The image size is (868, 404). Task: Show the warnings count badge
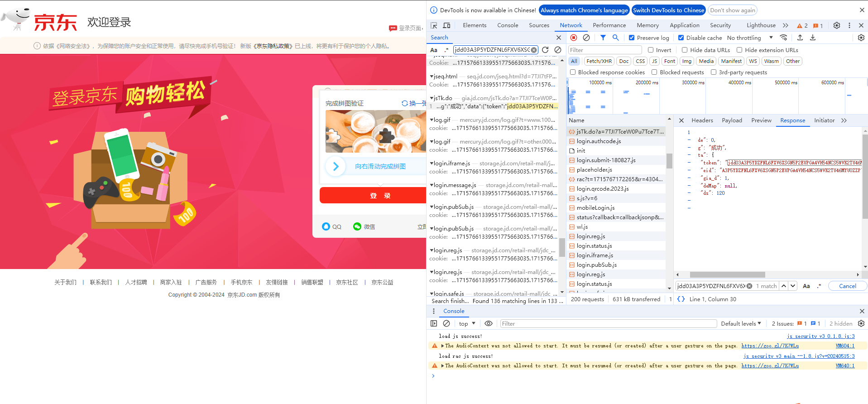(802, 25)
